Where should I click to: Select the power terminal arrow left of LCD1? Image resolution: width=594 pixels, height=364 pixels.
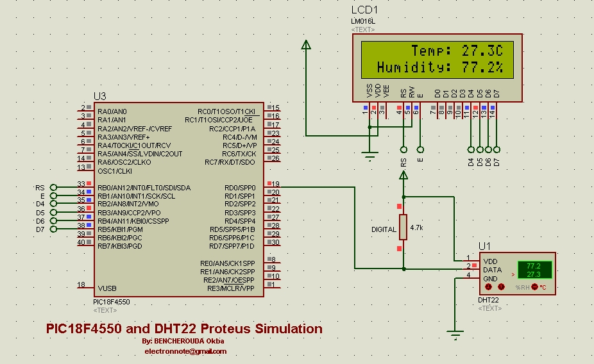(x=306, y=45)
